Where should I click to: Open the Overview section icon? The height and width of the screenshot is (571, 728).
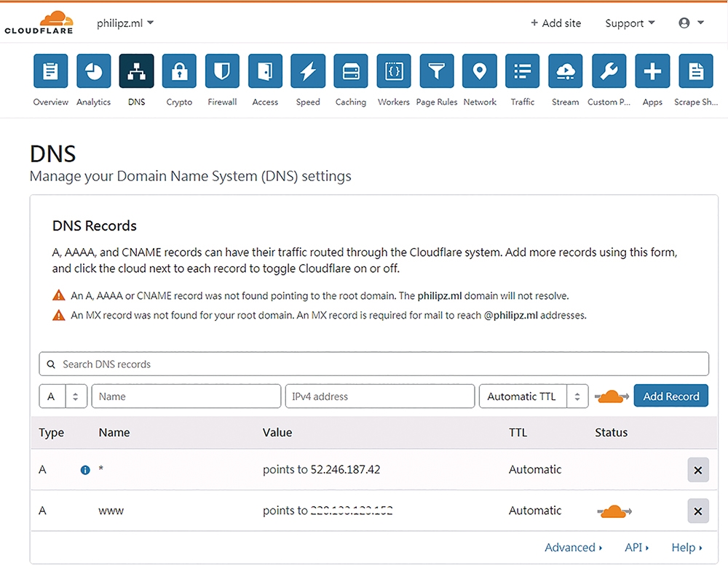pos(51,71)
